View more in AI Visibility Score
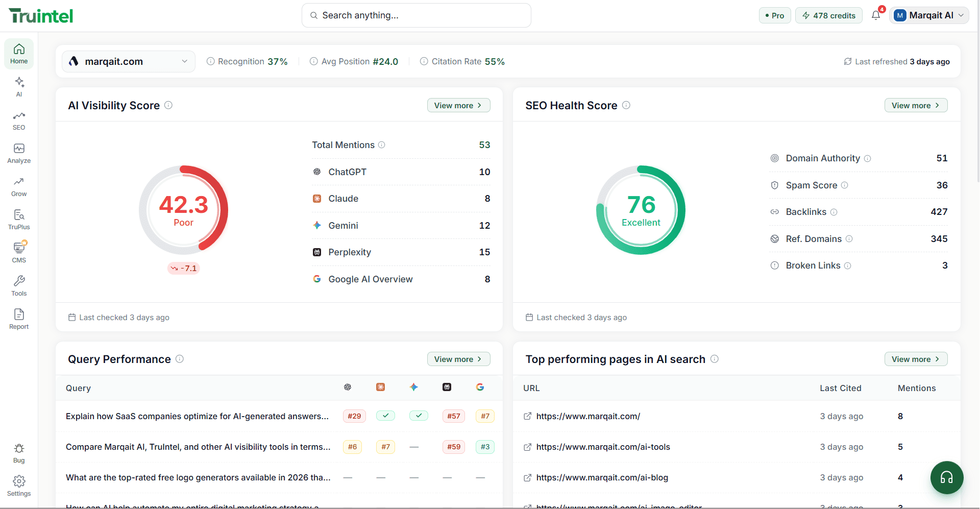 click(x=458, y=105)
